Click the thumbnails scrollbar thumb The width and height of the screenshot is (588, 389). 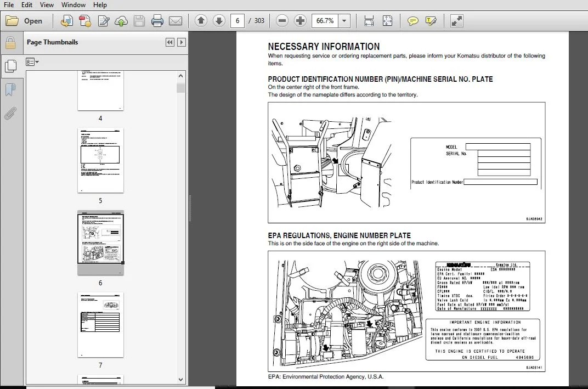tap(181, 88)
